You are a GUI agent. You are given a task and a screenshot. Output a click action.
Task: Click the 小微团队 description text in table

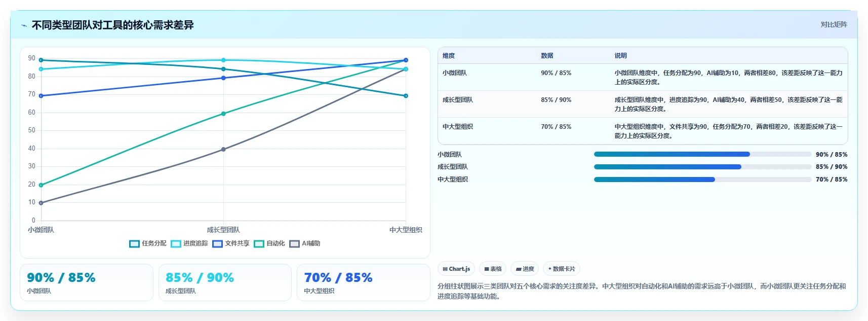729,78
